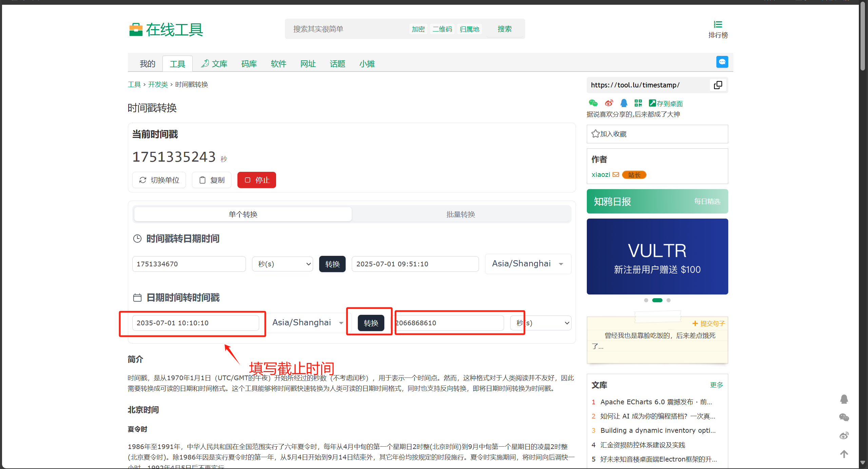
Task: Click the author link xiaozi
Action: tap(601, 175)
